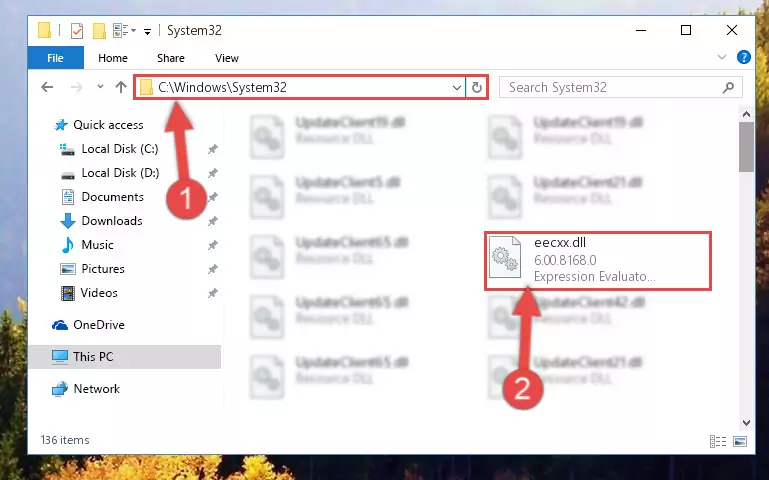Select OneDrive in the navigation pane

coord(99,325)
